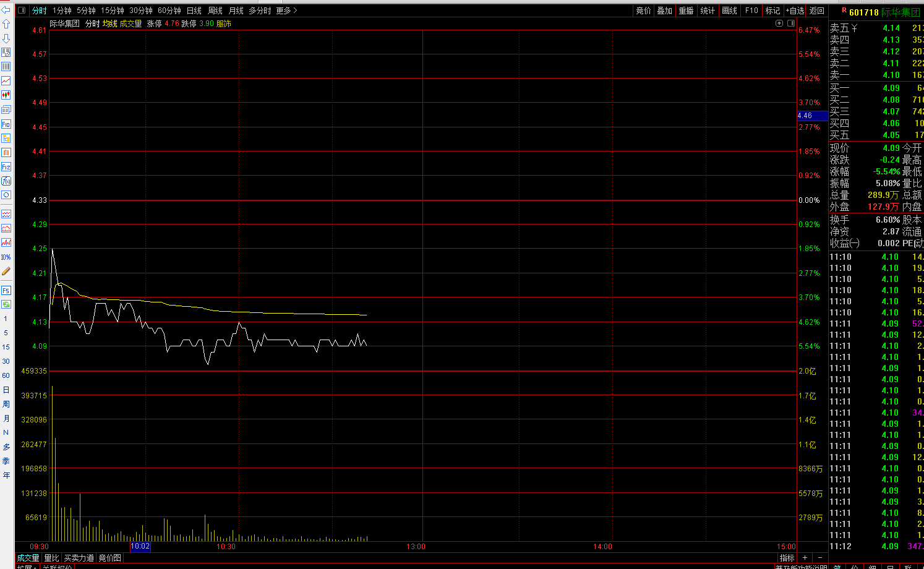Screen dimensions: 924x569
Task: Switch to 日线 daily chart tab
Action: 194,11
